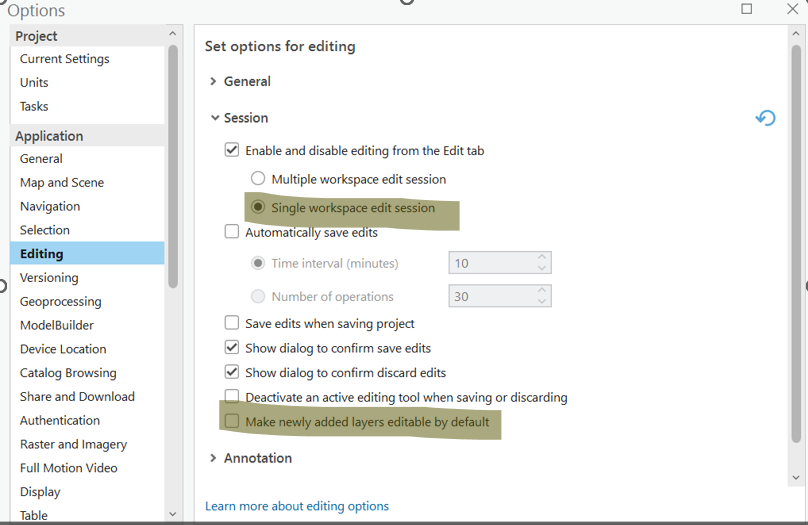Select Single workspace edit session option
Screen dimensions: 808x525
(x=258, y=208)
